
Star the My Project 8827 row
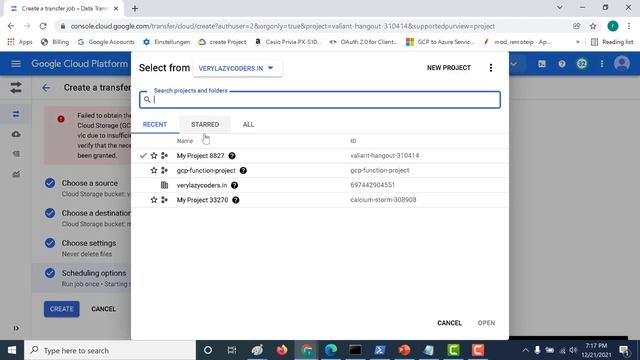(154, 156)
